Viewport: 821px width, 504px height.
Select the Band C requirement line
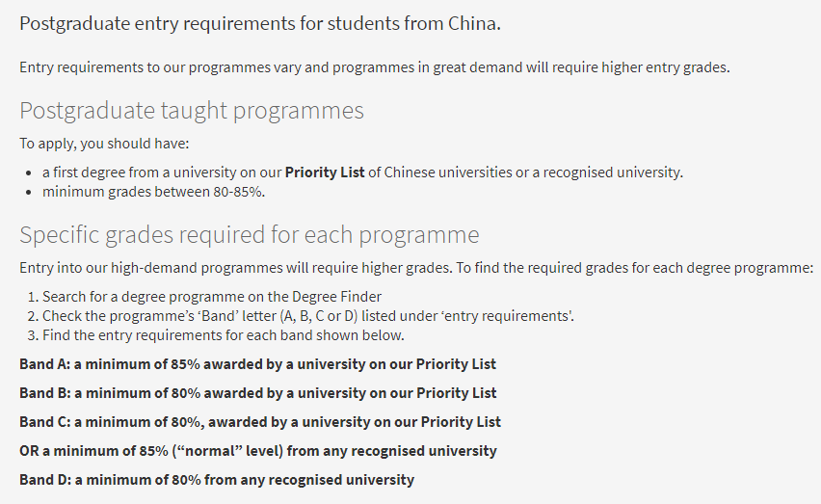(x=260, y=422)
